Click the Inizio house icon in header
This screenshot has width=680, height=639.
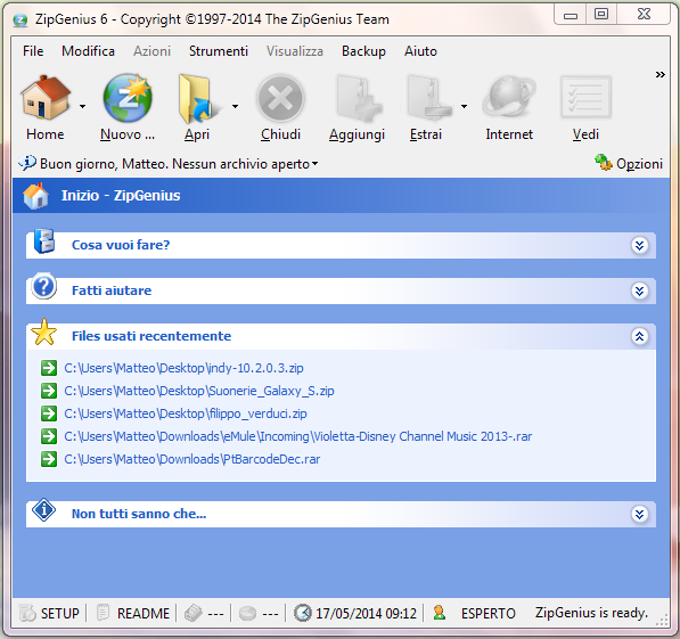click(x=36, y=196)
